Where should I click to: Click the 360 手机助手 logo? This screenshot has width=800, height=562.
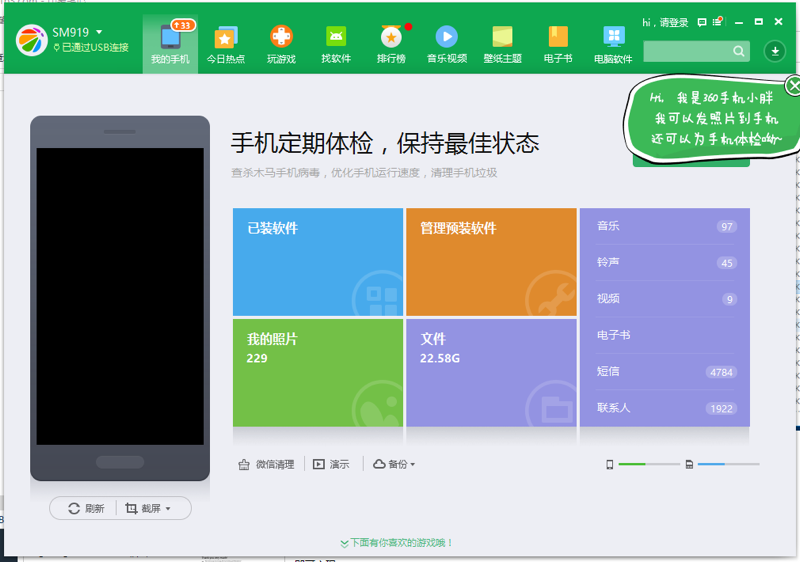click(x=32, y=40)
